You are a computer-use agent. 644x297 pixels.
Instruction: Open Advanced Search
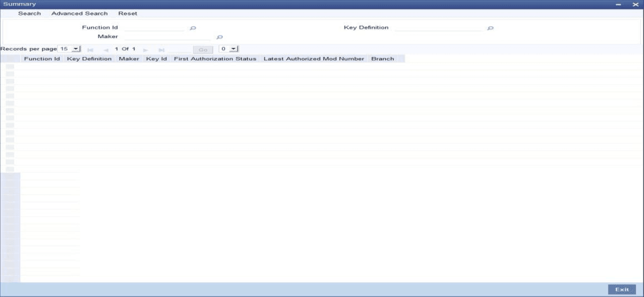pyautogui.click(x=81, y=13)
